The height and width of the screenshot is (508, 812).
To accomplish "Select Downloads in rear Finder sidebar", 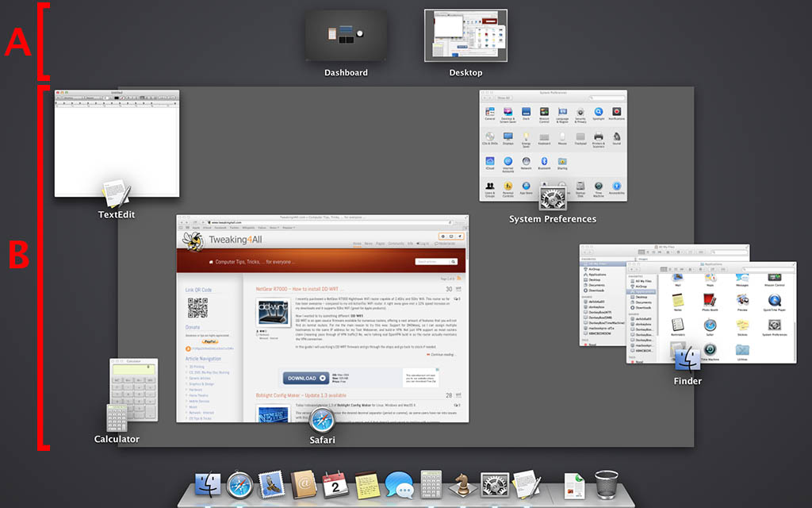I will tap(596, 291).
